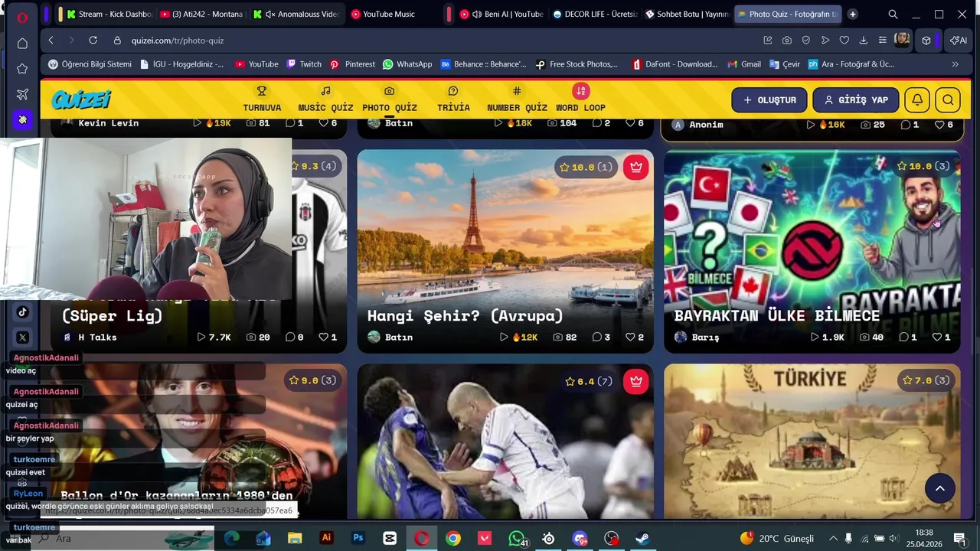Show hidden system tray icons
This screenshot has height=551, width=980.
coord(833,538)
